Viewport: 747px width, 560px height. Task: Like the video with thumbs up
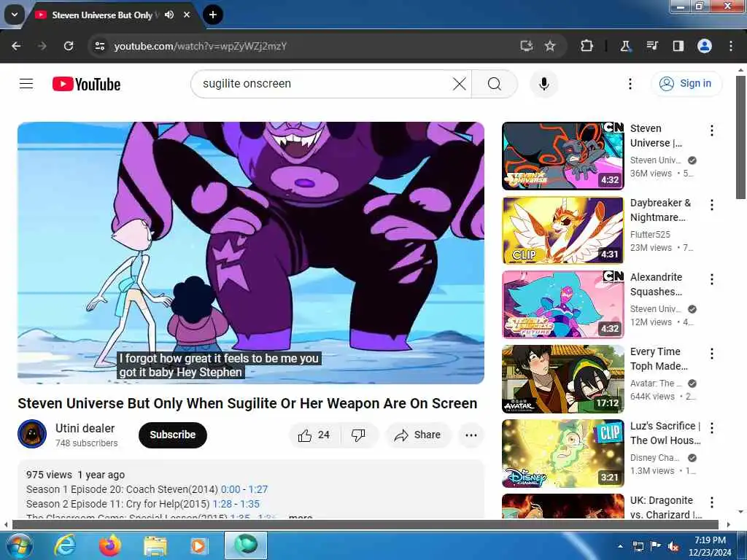click(314, 435)
